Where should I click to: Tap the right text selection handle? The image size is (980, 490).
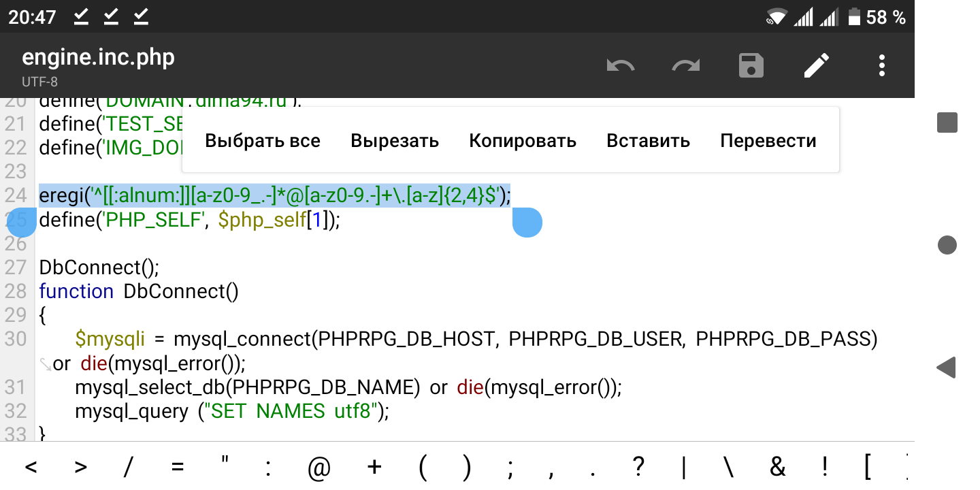(527, 223)
